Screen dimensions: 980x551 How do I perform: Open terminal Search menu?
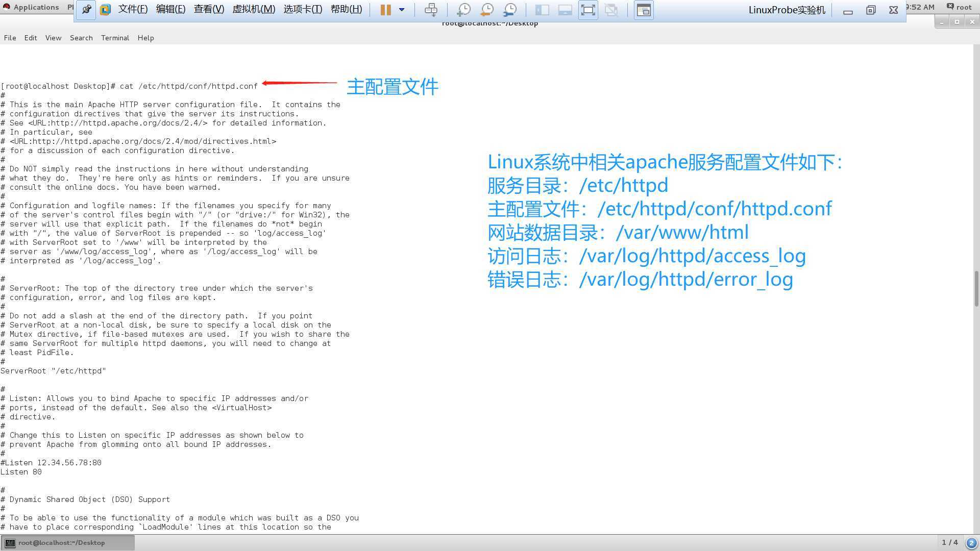pyautogui.click(x=81, y=38)
